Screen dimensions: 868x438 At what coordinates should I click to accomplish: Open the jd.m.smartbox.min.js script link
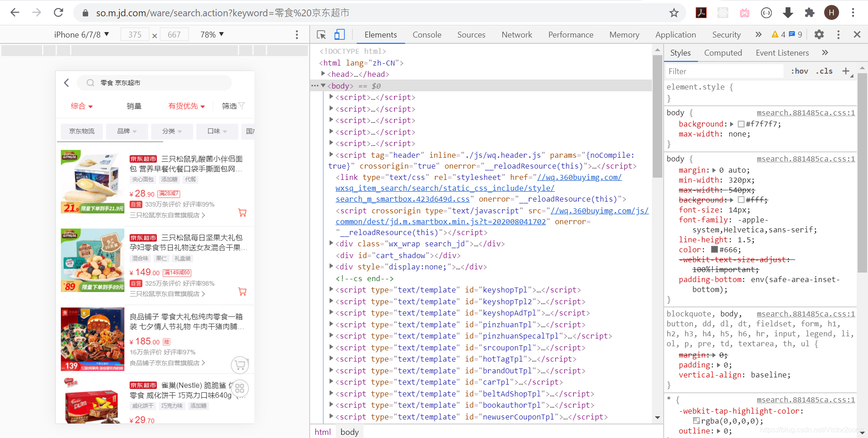[x=492, y=216]
